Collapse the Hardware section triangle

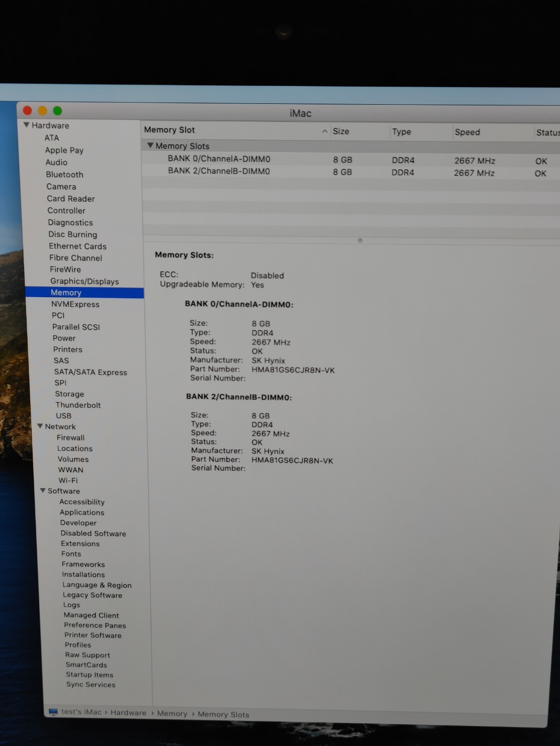pos(27,125)
